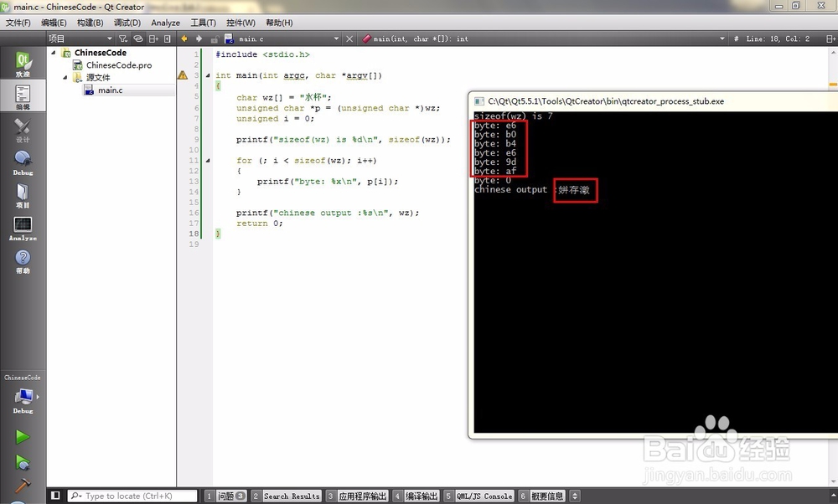Collapse the ChineseCode project node
Viewport: 838px width, 504px height.
pyautogui.click(x=54, y=52)
